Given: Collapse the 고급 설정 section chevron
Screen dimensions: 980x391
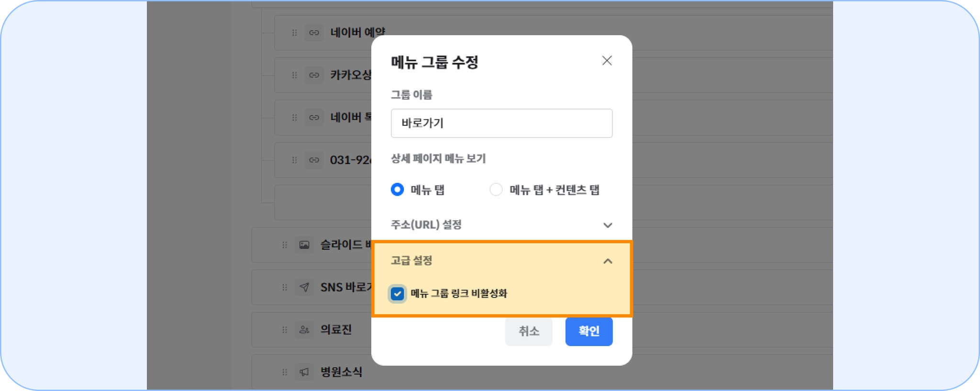Looking at the screenshot, I should click(608, 261).
